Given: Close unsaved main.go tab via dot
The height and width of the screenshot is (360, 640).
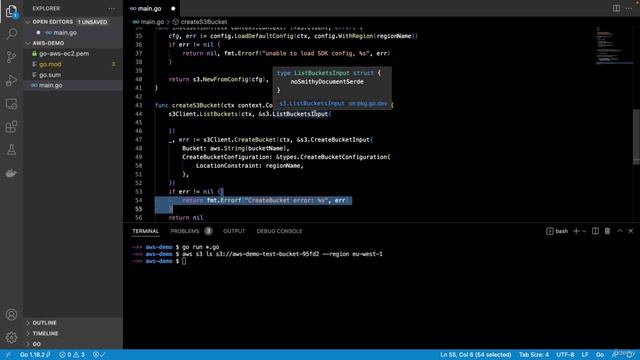Looking at the screenshot, I should pyautogui.click(x=173, y=9).
